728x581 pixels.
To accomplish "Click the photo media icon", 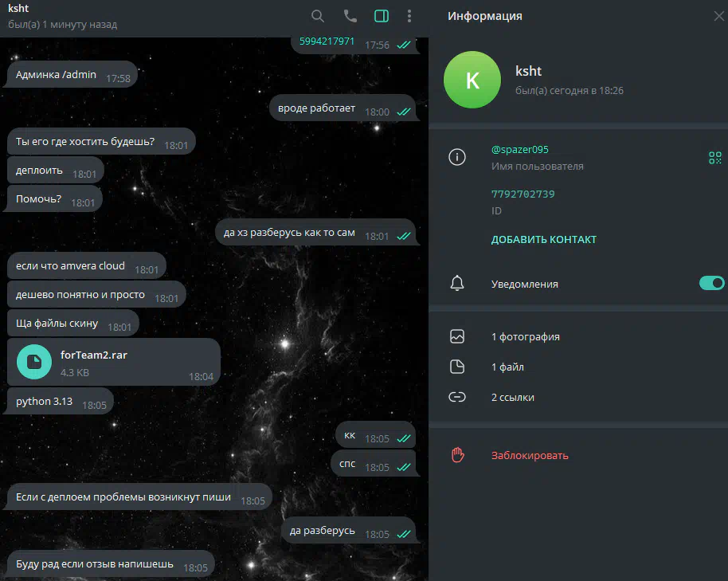I will (457, 336).
